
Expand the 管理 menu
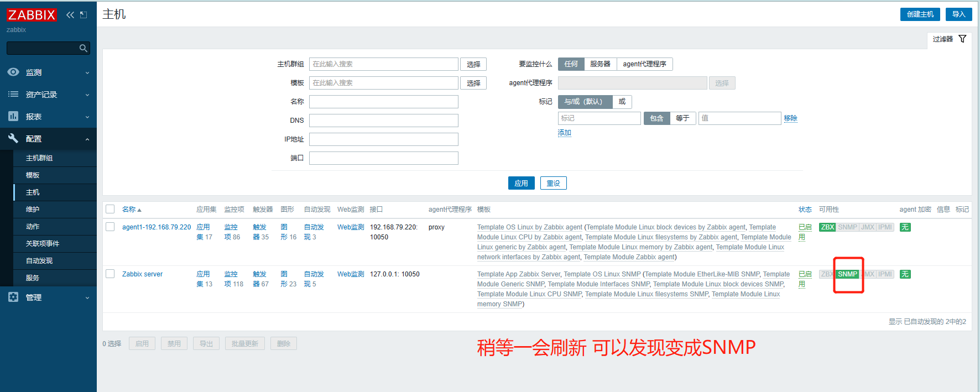(x=87, y=297)
